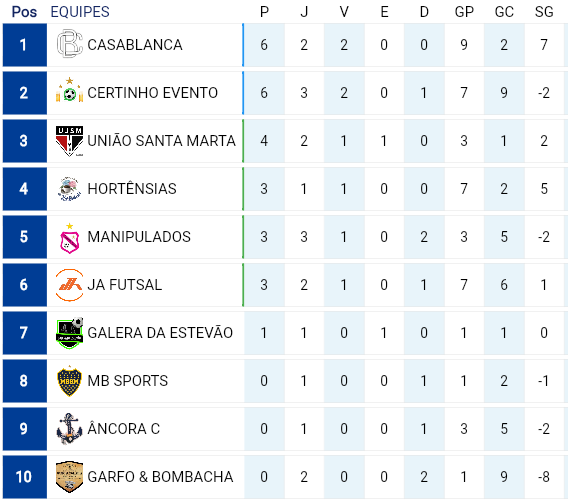Viewport: 568px width, 502px height.
Task: Click the JA Futsal orange logo
Action: click(x=70, y=285)
